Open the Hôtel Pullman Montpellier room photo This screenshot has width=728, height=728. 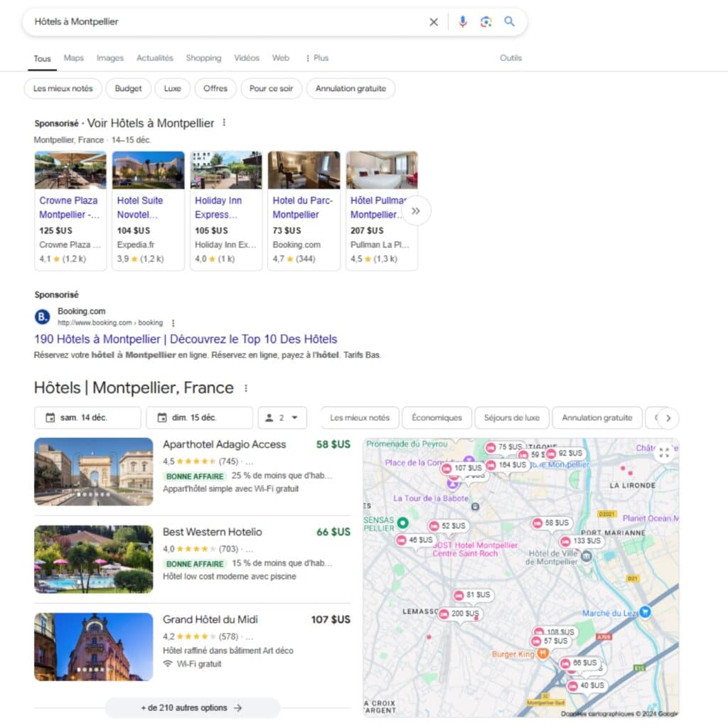point(382,170)
